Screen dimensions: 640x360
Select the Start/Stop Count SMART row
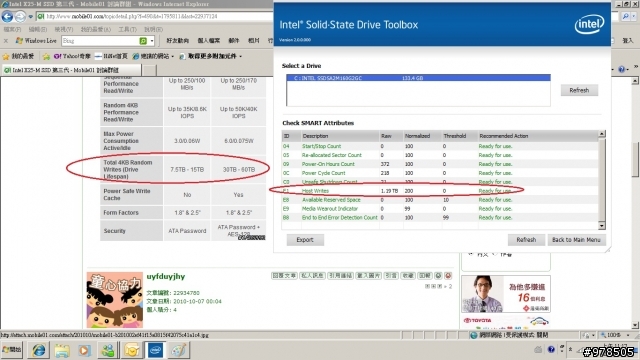pos(440,146)
